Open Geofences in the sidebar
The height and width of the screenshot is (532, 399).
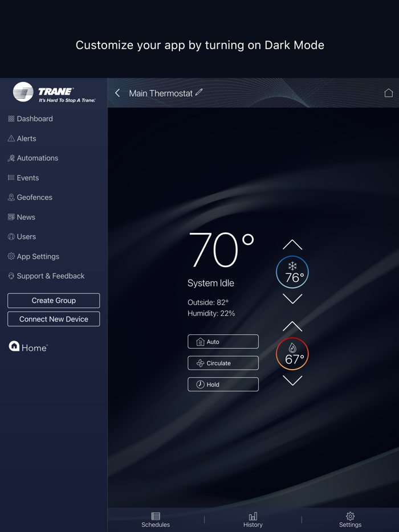click(30, 198)
